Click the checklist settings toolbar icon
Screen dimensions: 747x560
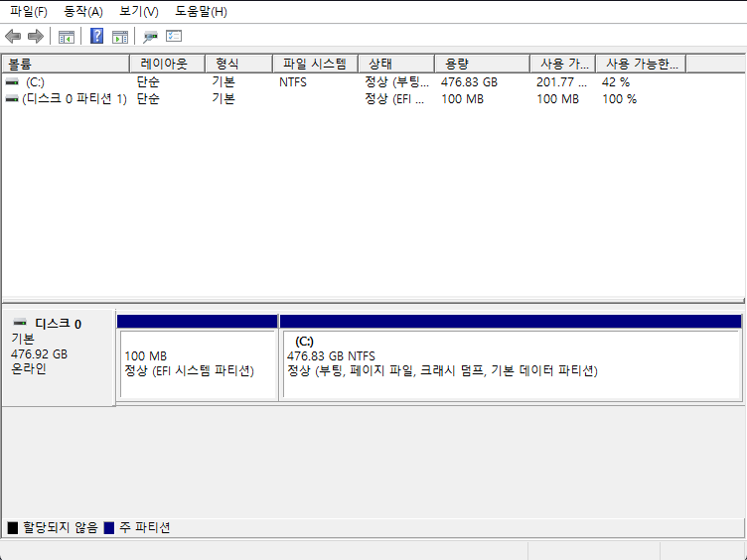[174, 37]
